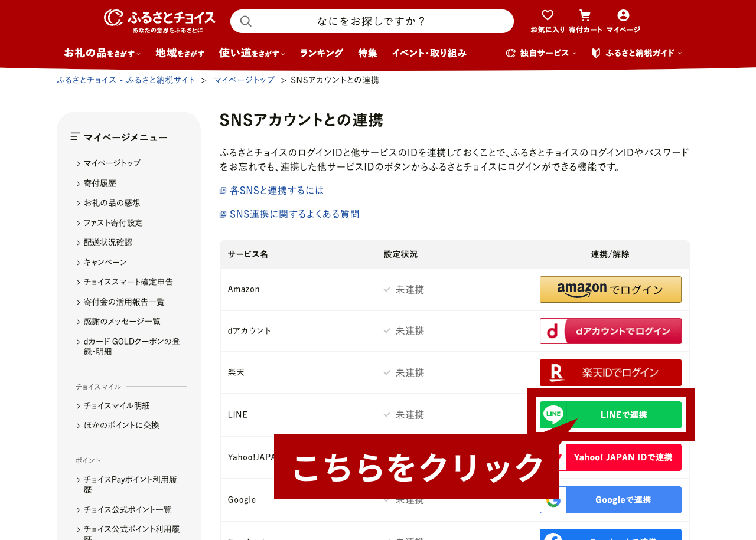Go to ふるさとチョイス - ふるさと納税サイト breadcrumb
Image resolution: width=756 pixels, height=540 pixels.
[126, 80]
